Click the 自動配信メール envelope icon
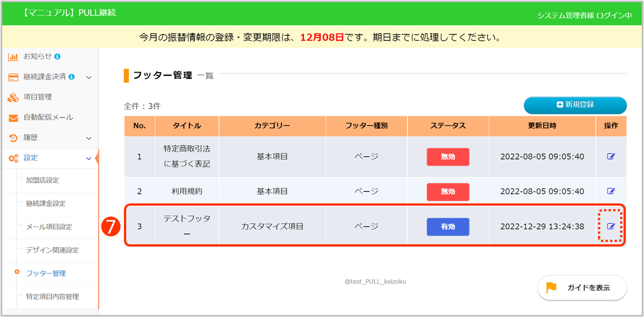 tap(13, 118)
